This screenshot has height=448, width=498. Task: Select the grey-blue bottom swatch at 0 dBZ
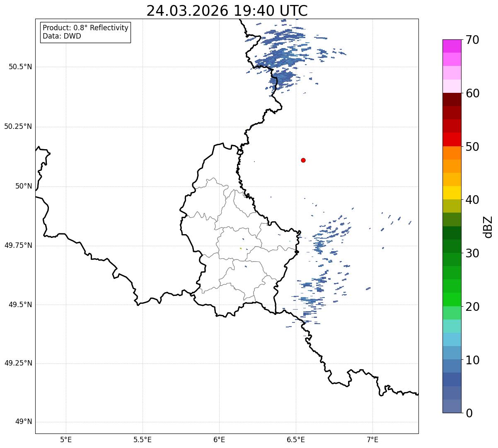452,406
